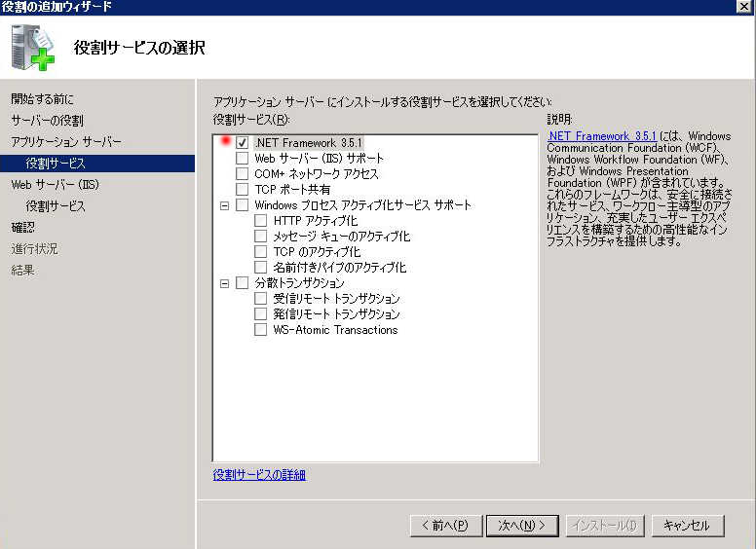Click 次へ(N) > button
Image resolution: width=756 pixels, height=549 pixels.
(522, 526)
